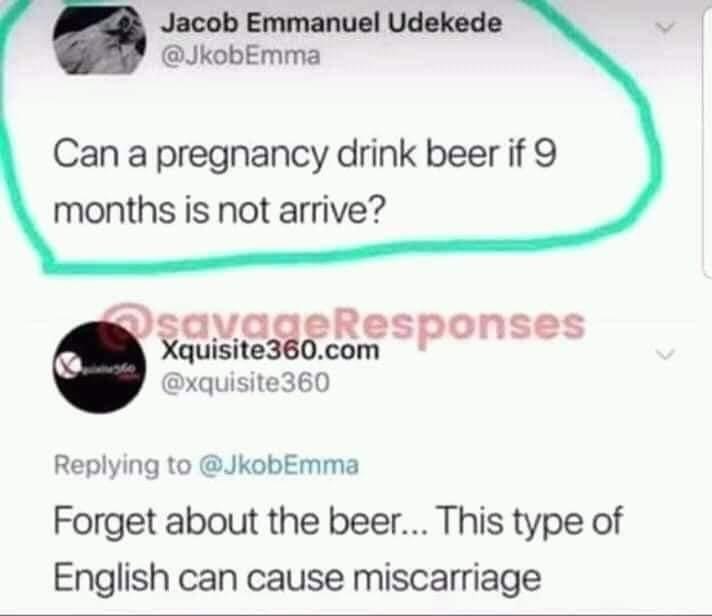Click the vertical scrollbar at the right edge
Viewport: 712px width, 616px height.
click(x=707, y=136)
